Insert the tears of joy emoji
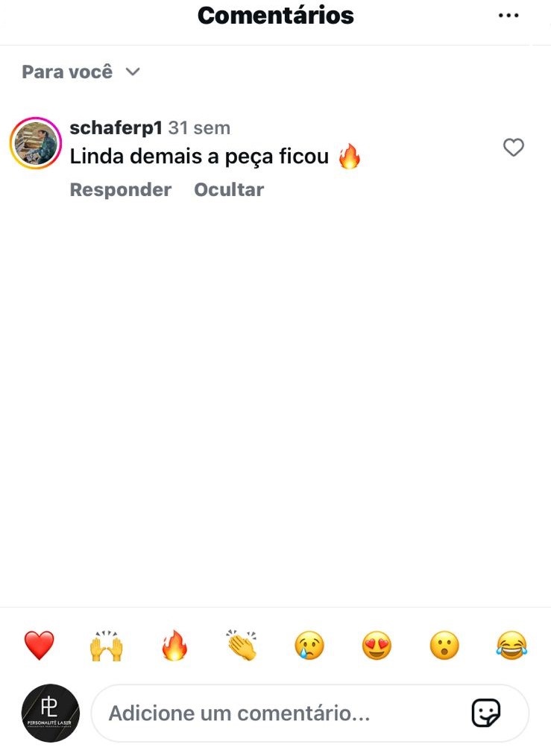The height and width of the screenshot is (756, 551). (511, 645)
